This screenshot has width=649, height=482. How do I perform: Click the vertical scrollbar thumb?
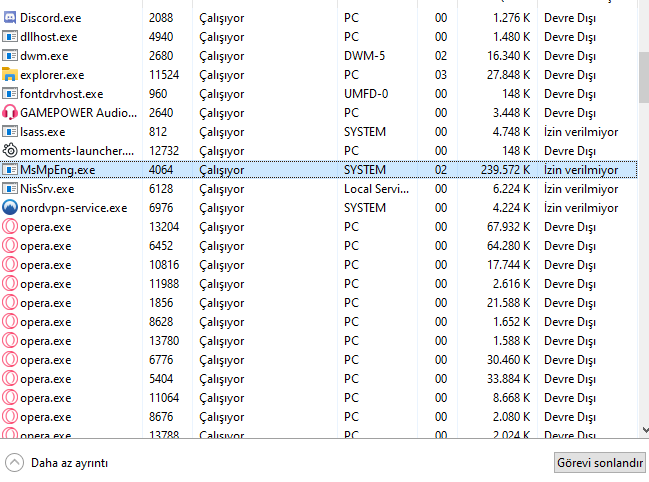click(x=644, y=77)
